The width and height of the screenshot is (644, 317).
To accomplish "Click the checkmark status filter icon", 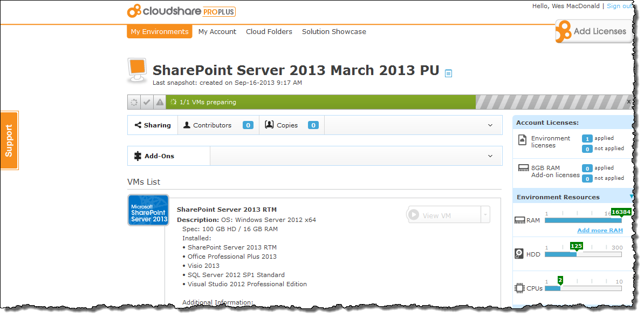I will click(x=147, y=102).
